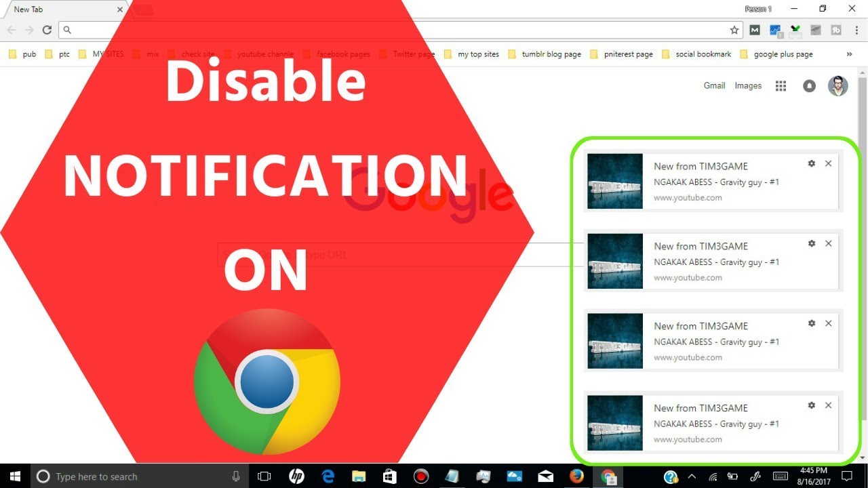Open the red screen recorder icon on taskbar
The height and width of the screenshot is (488, 868).
420,476
